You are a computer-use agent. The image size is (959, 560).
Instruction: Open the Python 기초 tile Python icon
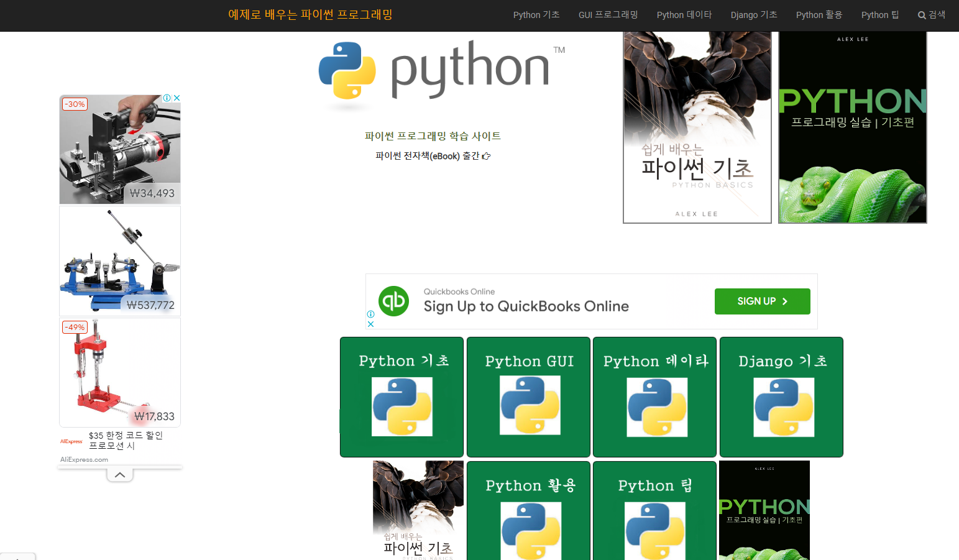402,407
